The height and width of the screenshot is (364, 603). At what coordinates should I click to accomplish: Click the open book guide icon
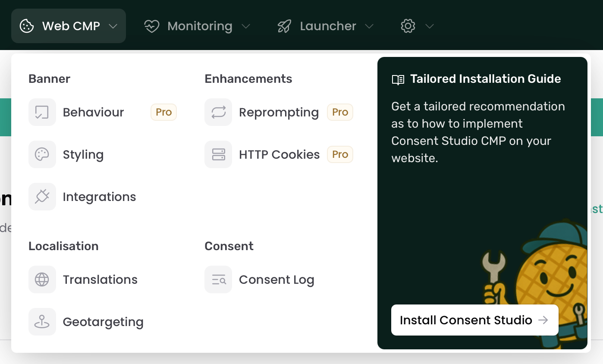click(x=398, y=79)
